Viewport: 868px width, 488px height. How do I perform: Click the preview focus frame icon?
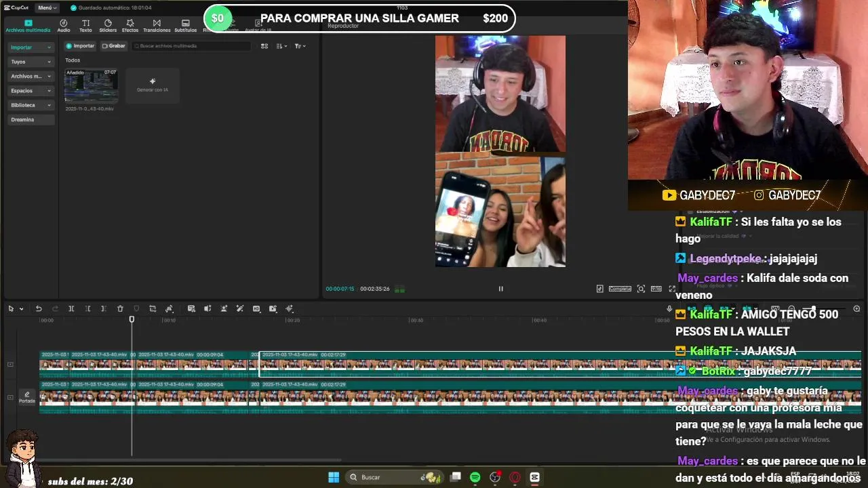(x=641, y=289)
